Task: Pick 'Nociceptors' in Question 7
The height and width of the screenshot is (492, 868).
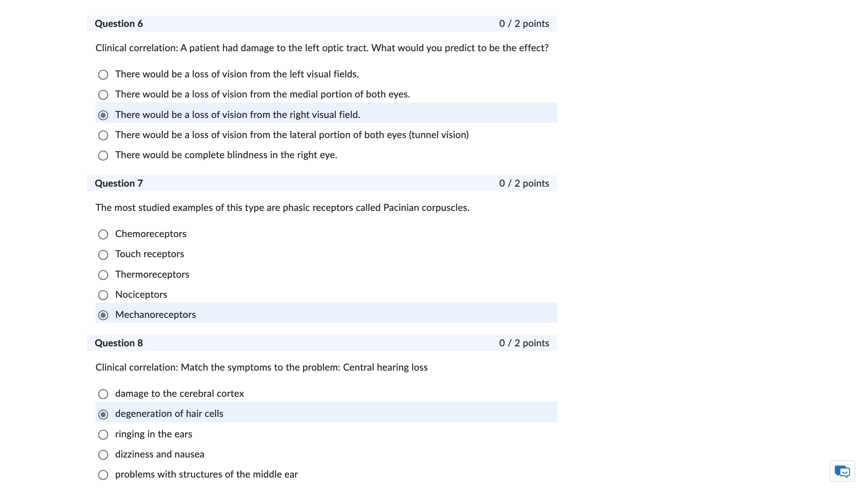Action: [x=103, y=295]
